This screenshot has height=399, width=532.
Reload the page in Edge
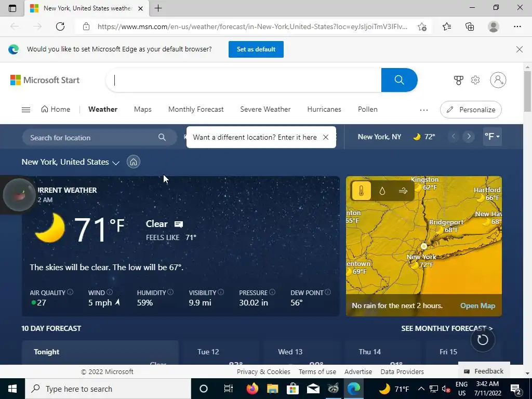[x=60, y=26]
